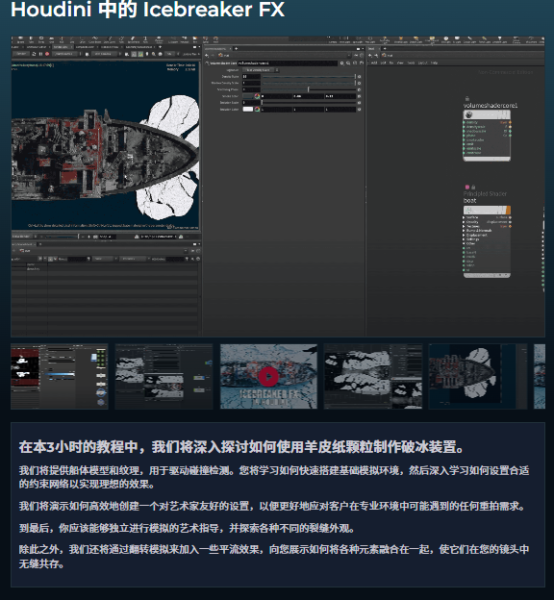Image resolution: width=554 pixels, height=600 pixels.
Task: Select the first thumbnail with red viewport
Action: point(59,377)
